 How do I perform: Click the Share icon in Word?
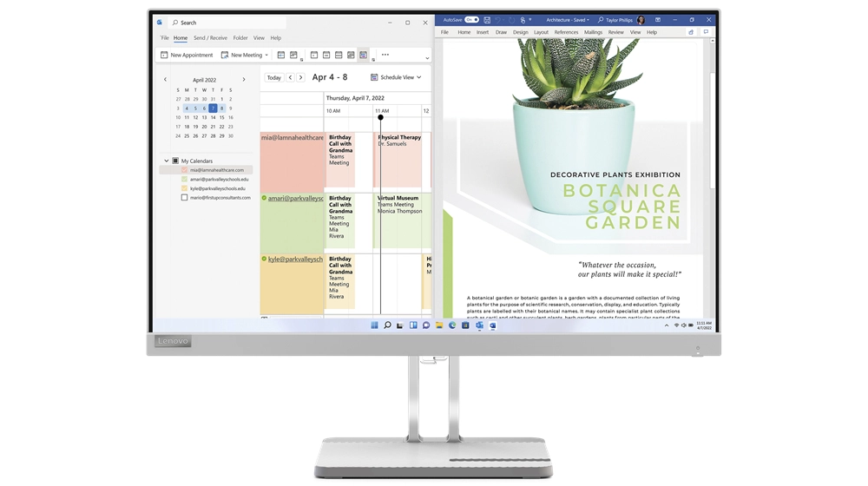pyautogui.click(x=691, y=32)
